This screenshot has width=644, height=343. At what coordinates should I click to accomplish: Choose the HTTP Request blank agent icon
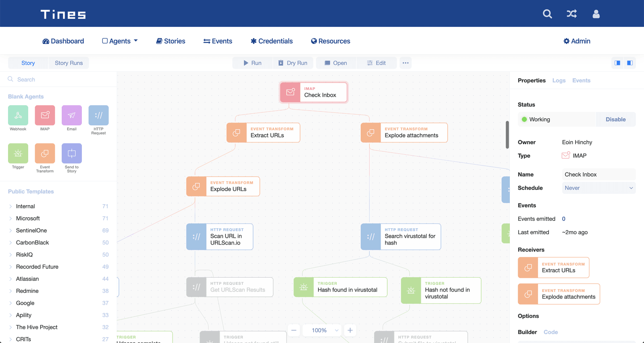click(98, 116)
